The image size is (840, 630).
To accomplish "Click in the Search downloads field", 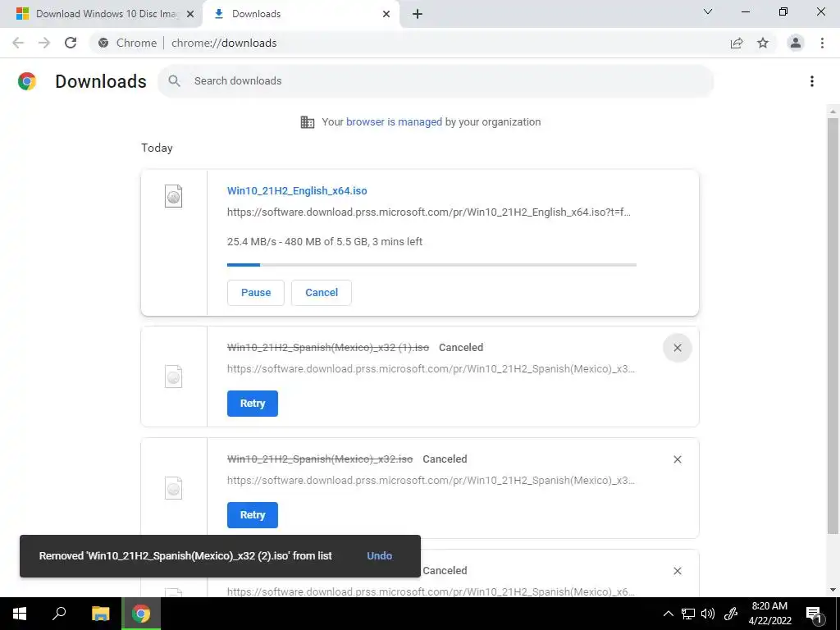I will [x=436, y=81].
